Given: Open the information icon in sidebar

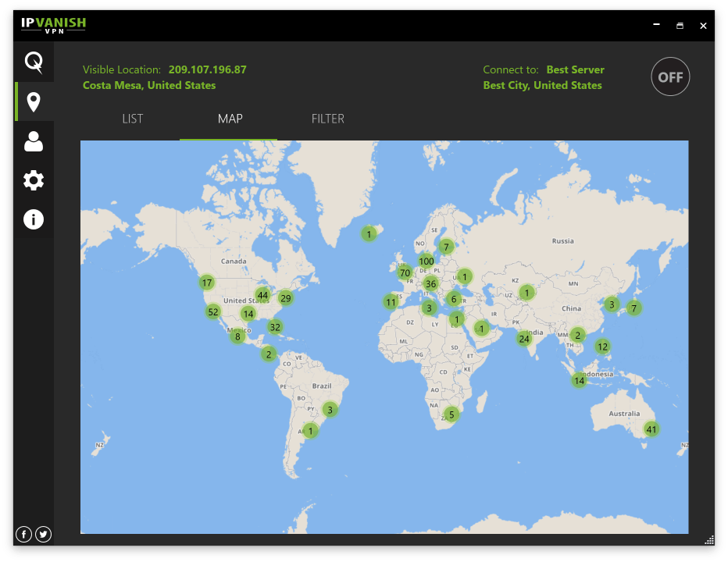Looking at the screenshot, I should pos(34,219).
